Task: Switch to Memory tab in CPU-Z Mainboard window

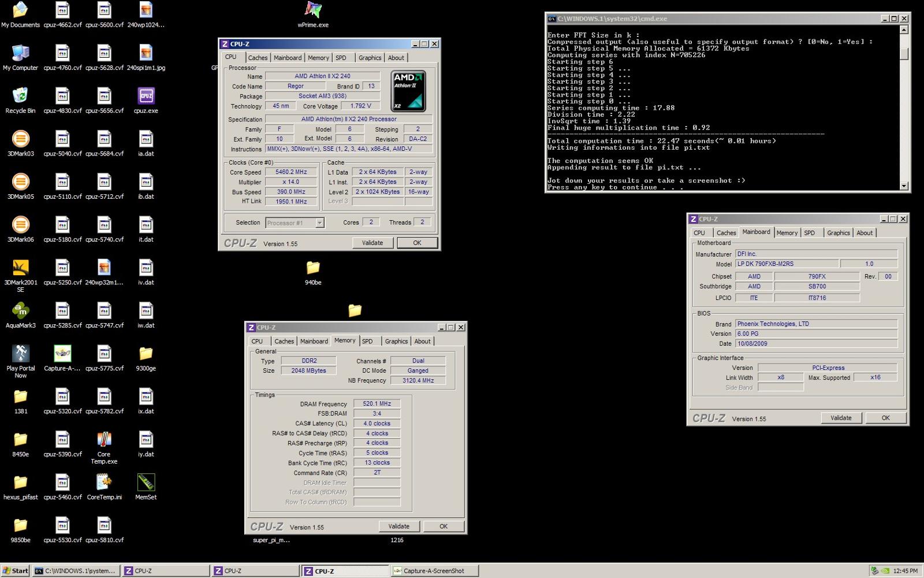Action: [787, 233]
